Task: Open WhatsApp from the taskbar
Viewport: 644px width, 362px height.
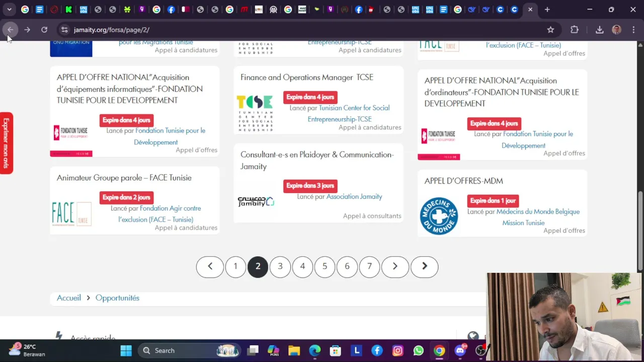Action: [x=419, y=350]
